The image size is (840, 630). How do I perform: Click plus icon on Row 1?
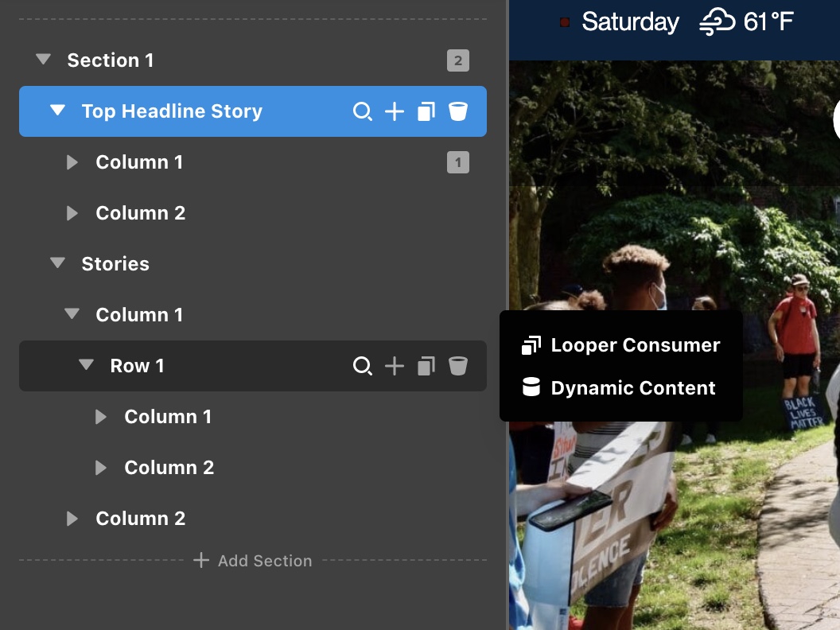tap(395, 366)
